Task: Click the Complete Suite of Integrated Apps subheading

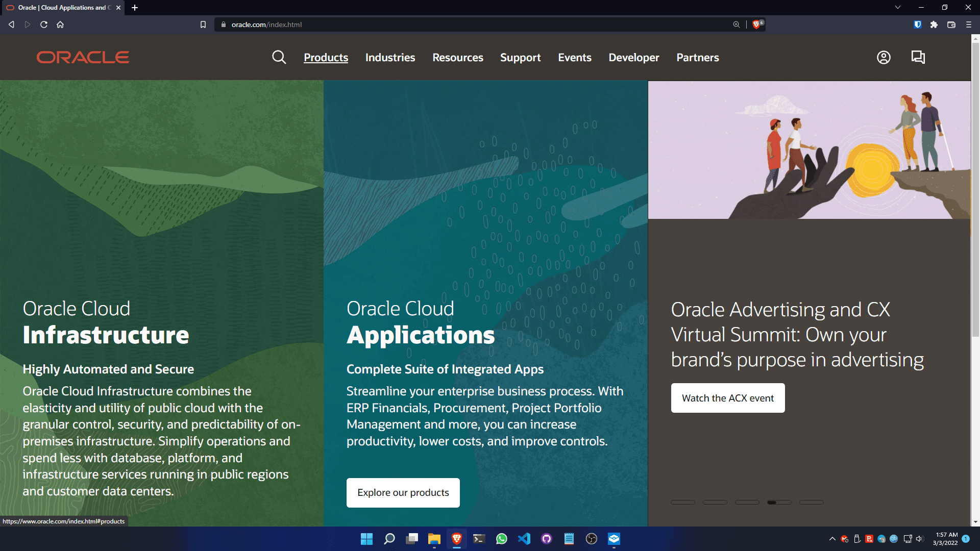Action: 445,369
